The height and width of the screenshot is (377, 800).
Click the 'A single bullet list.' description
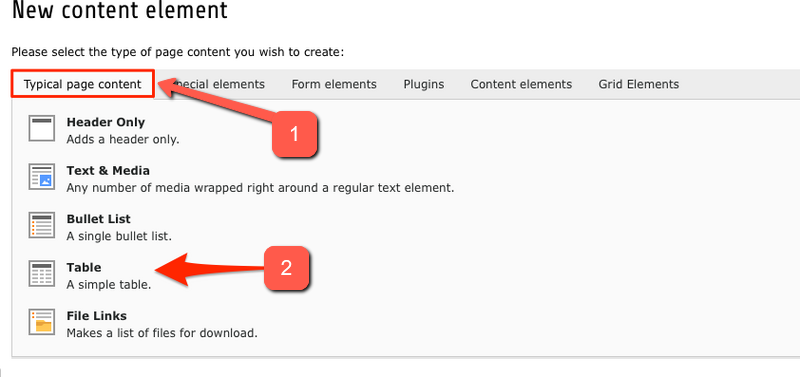coord(119,237)
